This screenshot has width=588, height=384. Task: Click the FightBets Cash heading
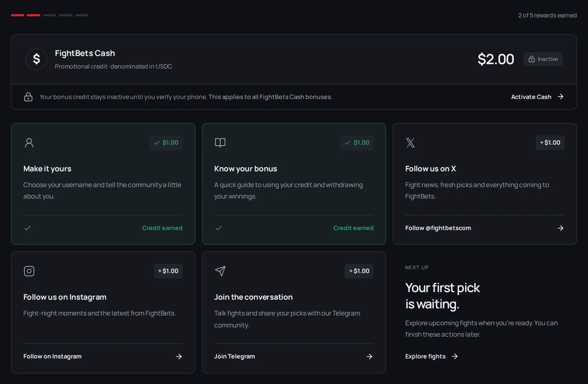tap(85, 53)
